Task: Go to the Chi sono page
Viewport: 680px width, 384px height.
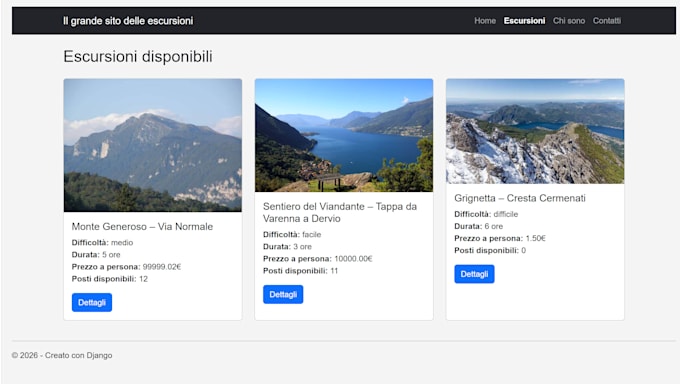Action: click(x=569, y=21)
